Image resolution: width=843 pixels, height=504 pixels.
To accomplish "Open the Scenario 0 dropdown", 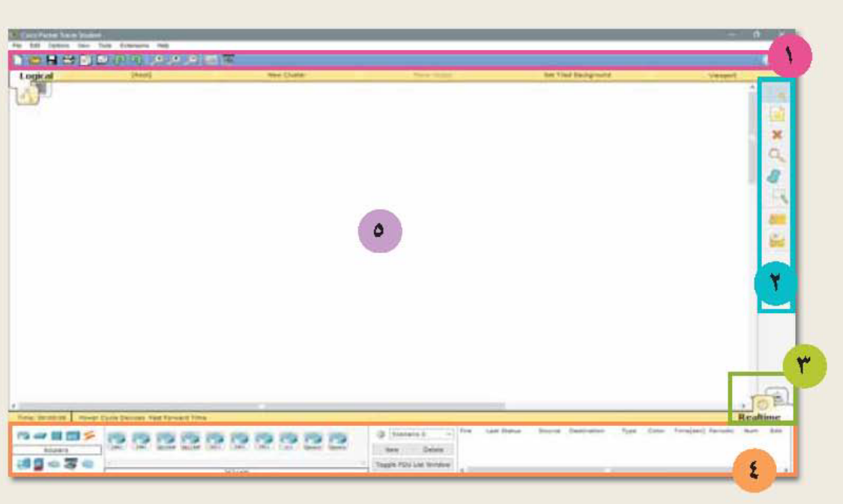I will coord(421,434).
